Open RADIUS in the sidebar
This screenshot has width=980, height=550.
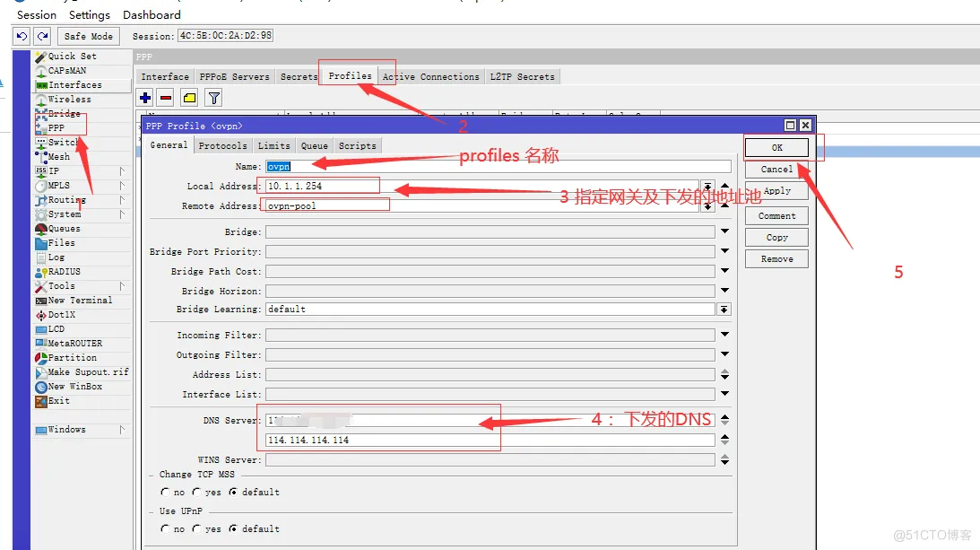pyautogui.click(x=64, y=272)
